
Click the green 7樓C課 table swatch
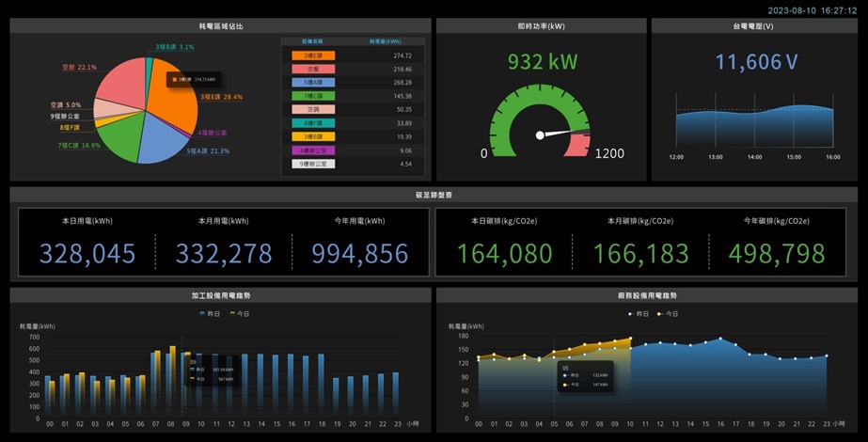pos(313,96)
